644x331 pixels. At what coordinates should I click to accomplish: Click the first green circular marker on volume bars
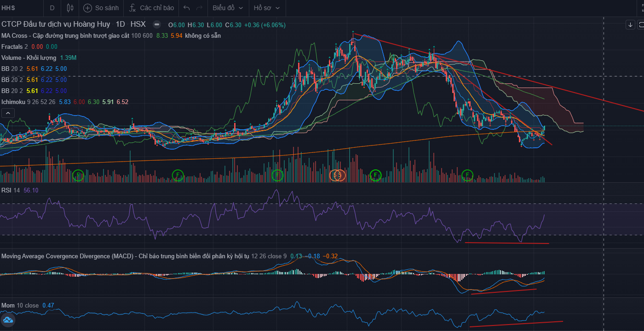[x=79, y=175]
